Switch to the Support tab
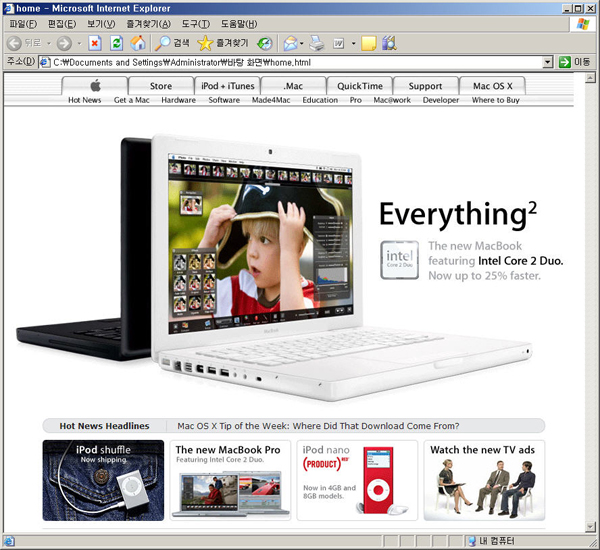The image size is (600, 550). click(x=425, y=86)
